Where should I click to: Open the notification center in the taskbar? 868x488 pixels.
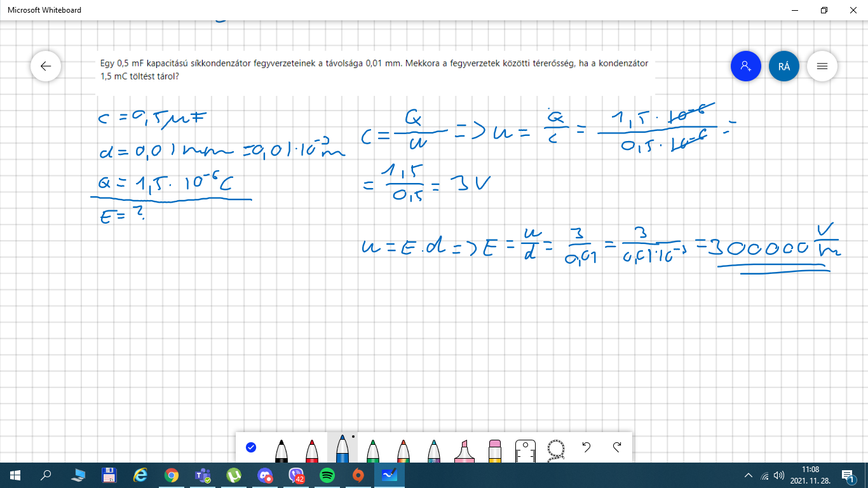click(x=848, y=475)
